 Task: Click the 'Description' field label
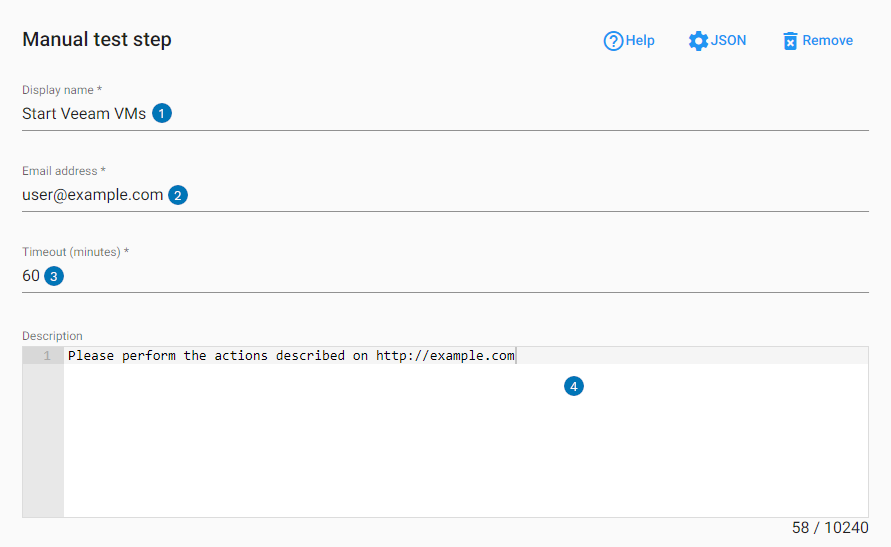(x=52, y=336)
